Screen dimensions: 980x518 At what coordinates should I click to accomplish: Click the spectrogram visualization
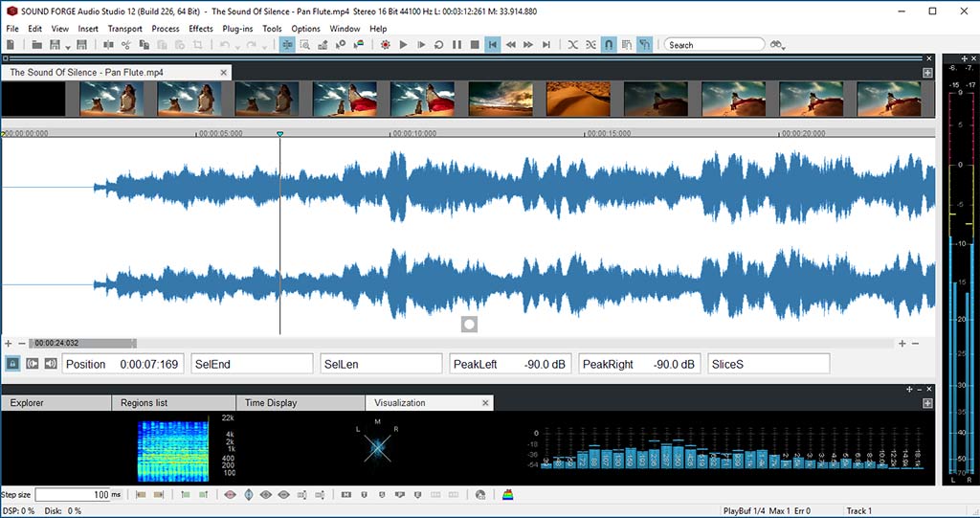174,451
